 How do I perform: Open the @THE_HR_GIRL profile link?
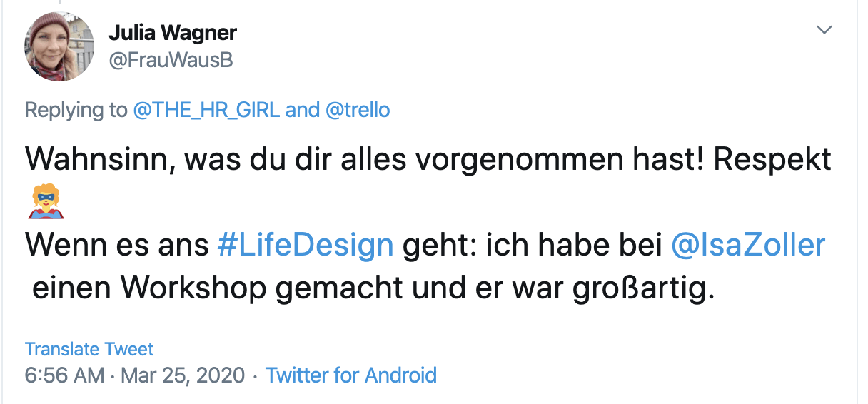tap(206, 110)
